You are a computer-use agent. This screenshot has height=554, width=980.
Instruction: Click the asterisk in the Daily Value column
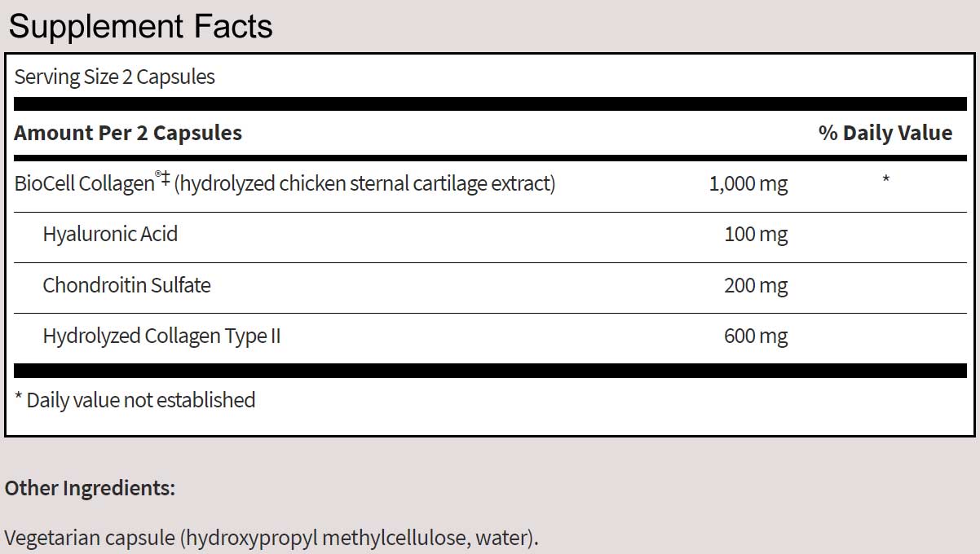pos(885,179)
